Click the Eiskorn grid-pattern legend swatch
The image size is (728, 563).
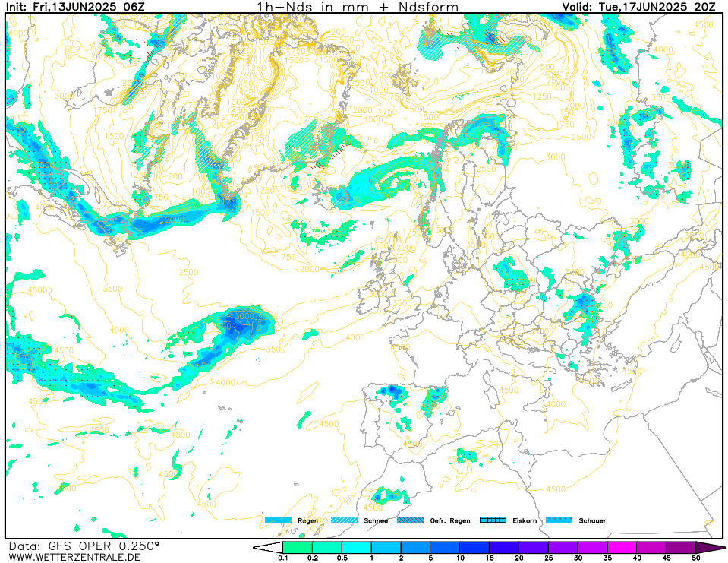tap(493, 520)
